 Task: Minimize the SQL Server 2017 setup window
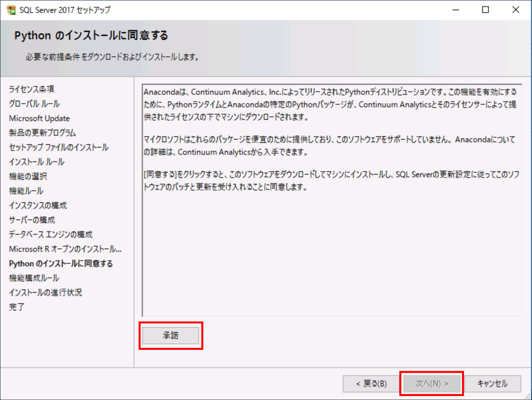[456, 10]
